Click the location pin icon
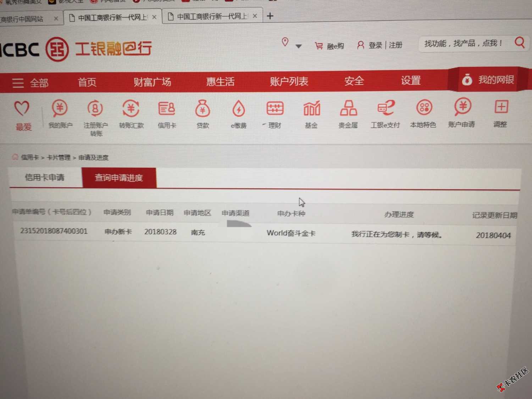 pos(285,42)
